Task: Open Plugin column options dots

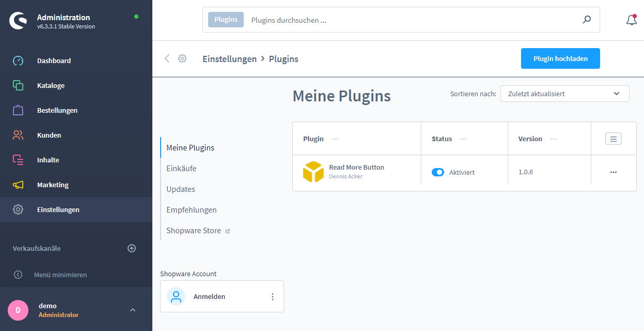Action: [335, 139]
